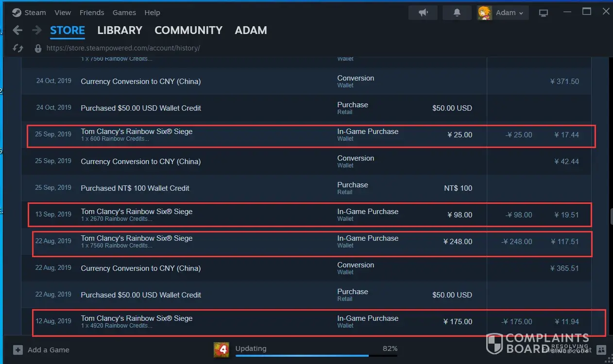Reload the page with refresh icon

[x=18, y=48]
